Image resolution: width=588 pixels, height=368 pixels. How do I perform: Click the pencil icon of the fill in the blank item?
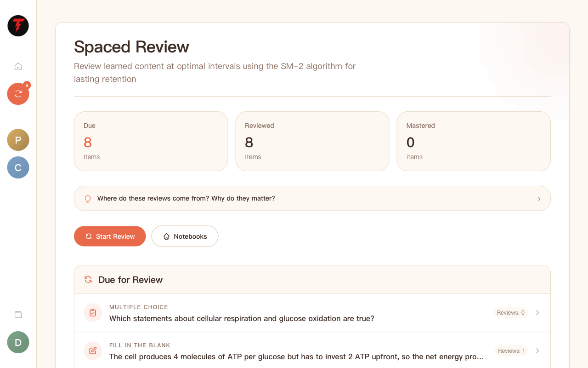tap(93, 351)
